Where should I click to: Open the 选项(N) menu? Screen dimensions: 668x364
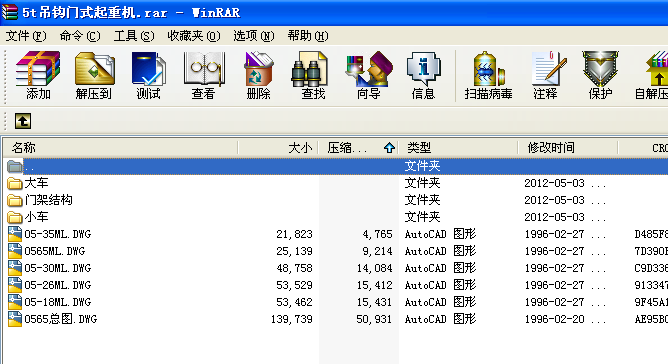point(254,36)
